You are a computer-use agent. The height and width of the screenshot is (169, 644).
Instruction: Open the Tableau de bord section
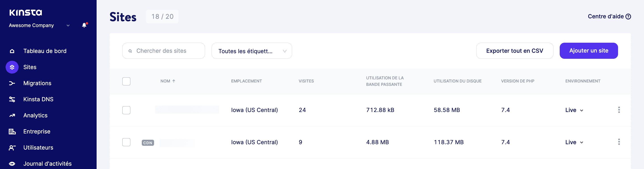tap(45, 51)
